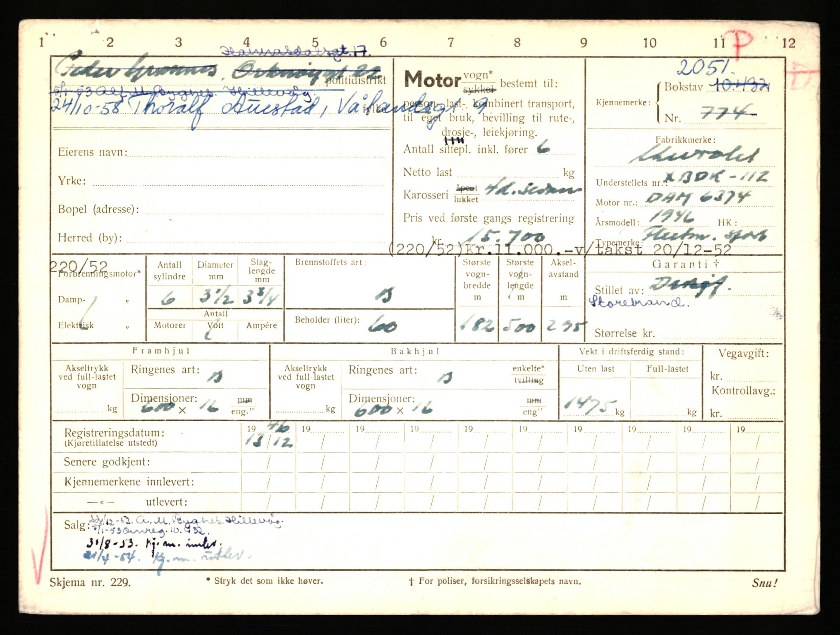Click the 'Diameter mm' column header
840x635 pixels.
[x=215, y=270]
